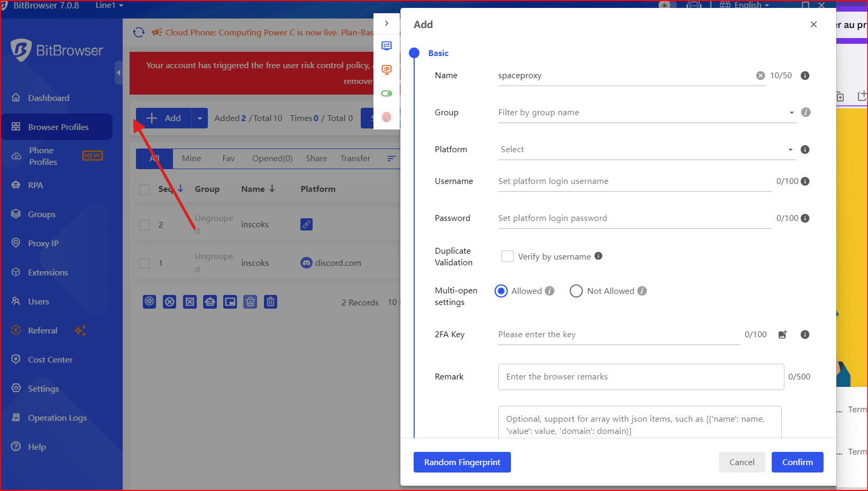Open Proxy IP in the sidebar
This screenshot has width=868, height=491.
pos(43,243)
